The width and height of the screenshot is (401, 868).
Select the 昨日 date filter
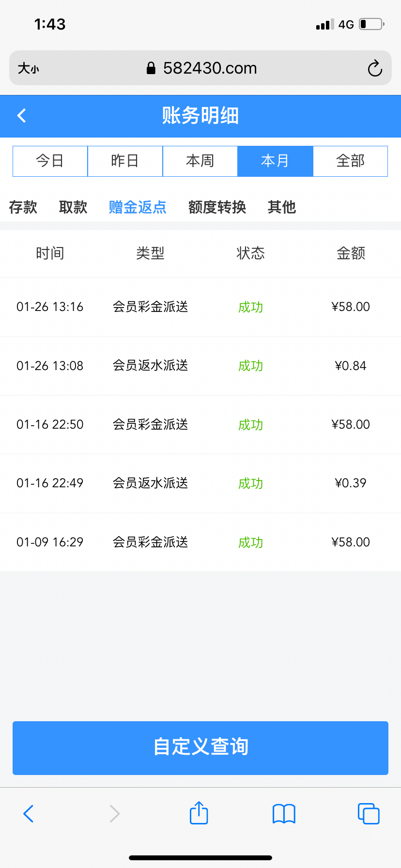125,161
